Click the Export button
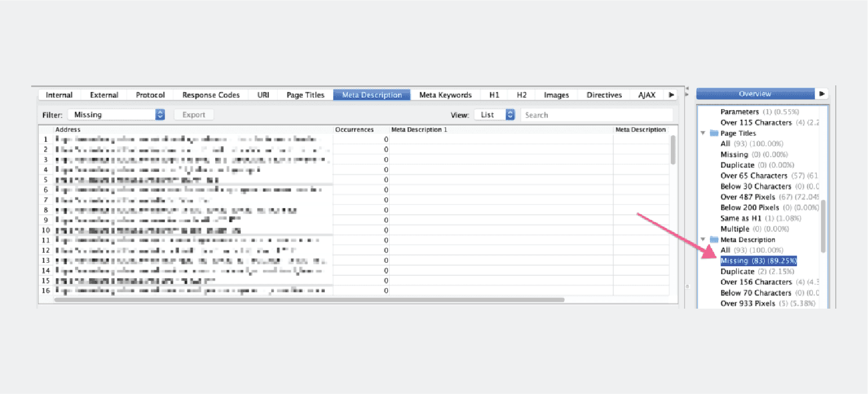868x394 pixels. 194,115
